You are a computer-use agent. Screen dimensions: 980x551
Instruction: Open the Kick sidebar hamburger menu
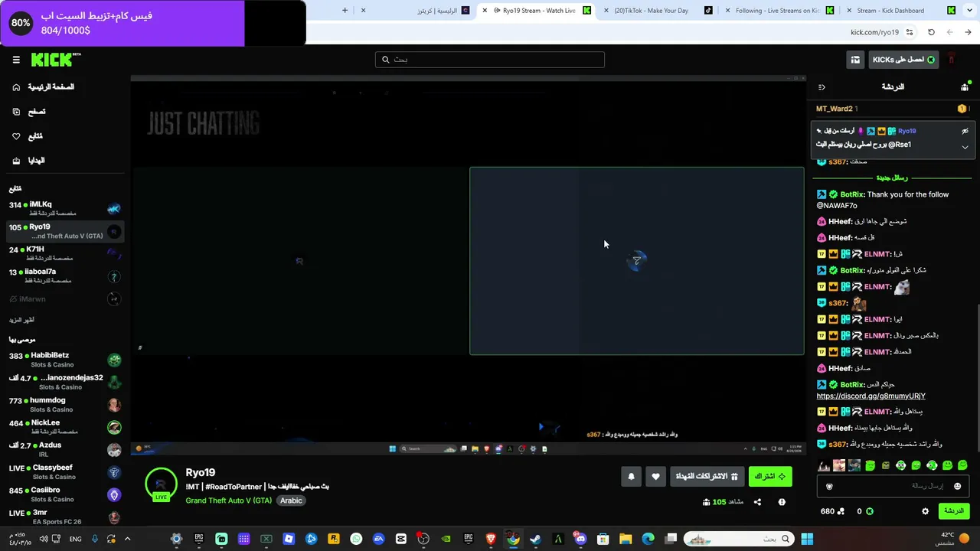point(16,60)
